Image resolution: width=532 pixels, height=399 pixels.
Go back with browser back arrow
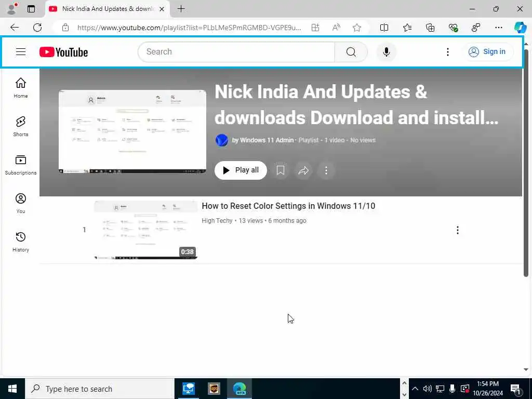click(15, 28)
